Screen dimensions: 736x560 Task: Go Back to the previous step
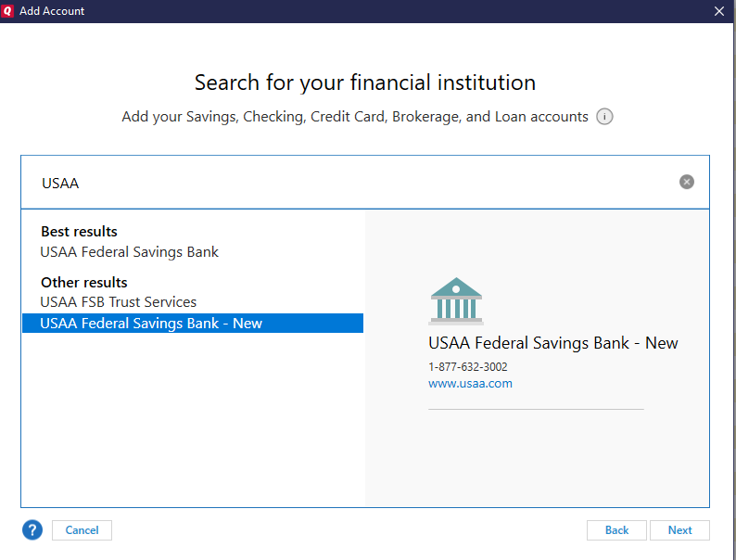[616, 530]
